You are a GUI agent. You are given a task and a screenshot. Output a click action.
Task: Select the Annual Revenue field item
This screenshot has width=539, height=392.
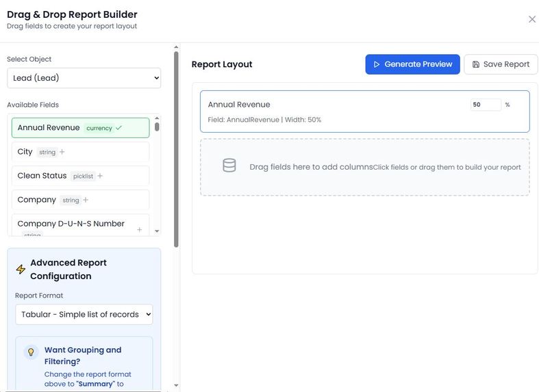pos(80,128)
